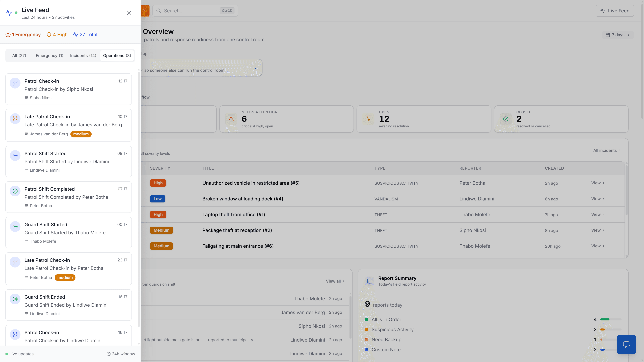This screenshot has width=644, height=362.
Task: Open View all guard reports link
Action: [335, 281]
